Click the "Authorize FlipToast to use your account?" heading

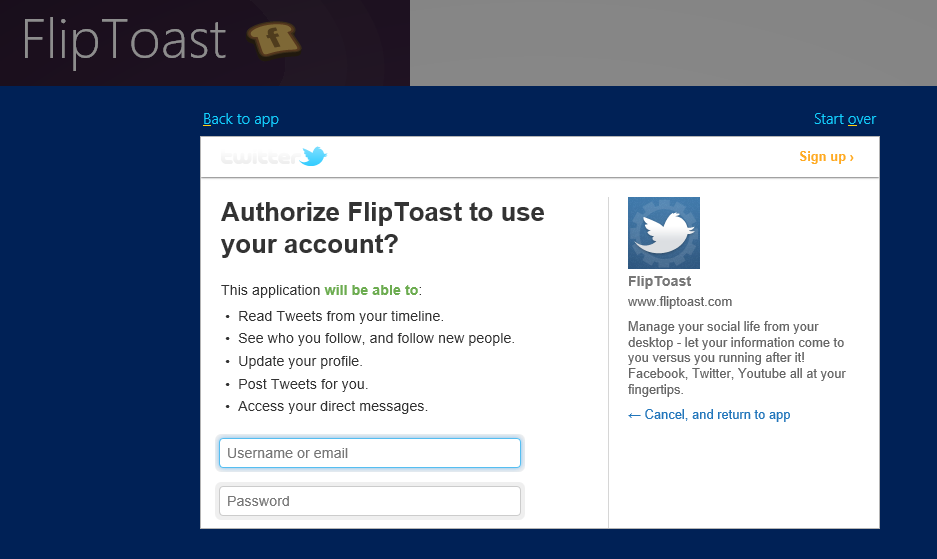pyautogui.click(x=382, y=227)
